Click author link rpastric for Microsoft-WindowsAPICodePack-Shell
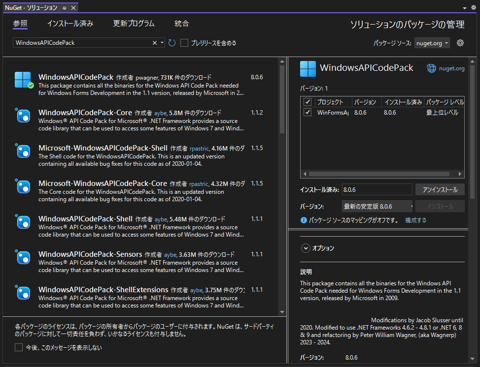The width and height of the screenshot is (480, 367). coord(199,149)
